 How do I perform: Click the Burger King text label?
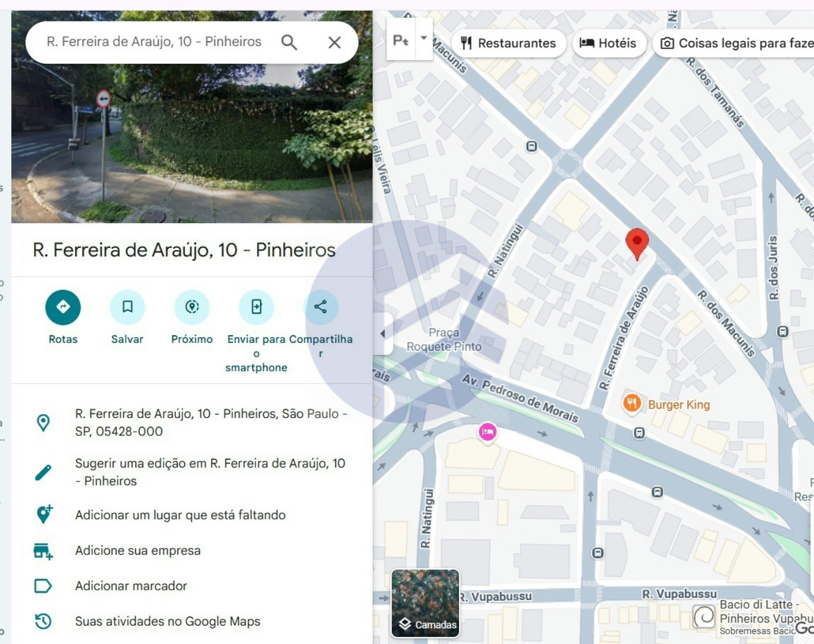pos(679,404)
